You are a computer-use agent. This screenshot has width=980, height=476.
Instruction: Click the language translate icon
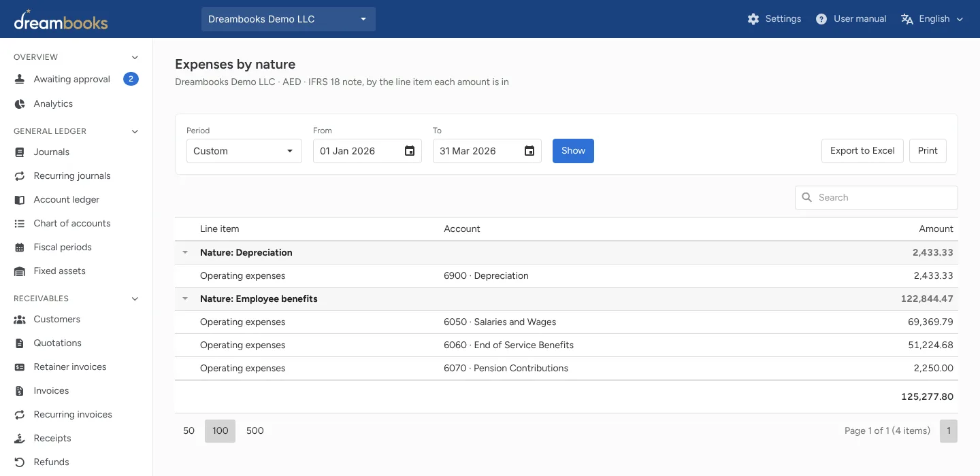click(906, 19)
